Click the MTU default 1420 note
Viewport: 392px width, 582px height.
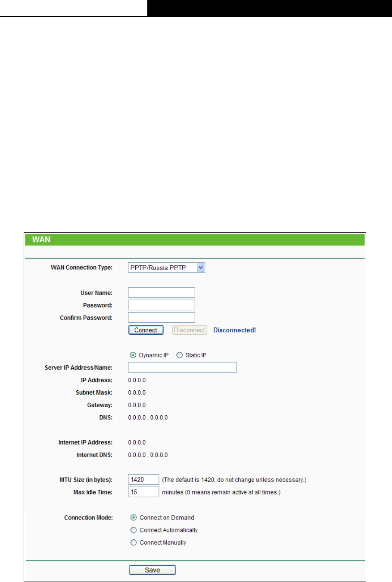coord(234,479)
